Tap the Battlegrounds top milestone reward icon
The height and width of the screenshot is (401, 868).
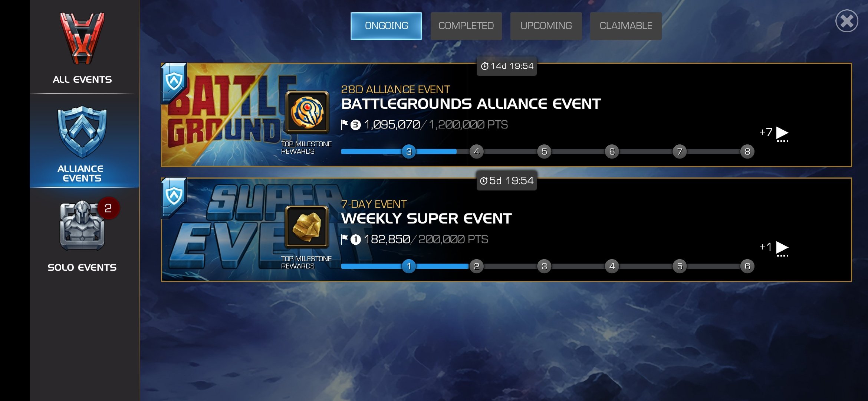[307, 112]
